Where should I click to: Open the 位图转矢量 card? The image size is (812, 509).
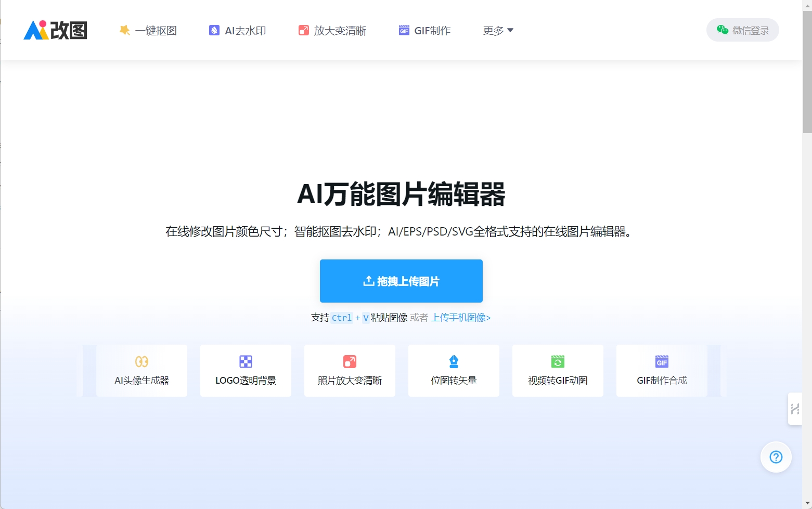point(454,371)
